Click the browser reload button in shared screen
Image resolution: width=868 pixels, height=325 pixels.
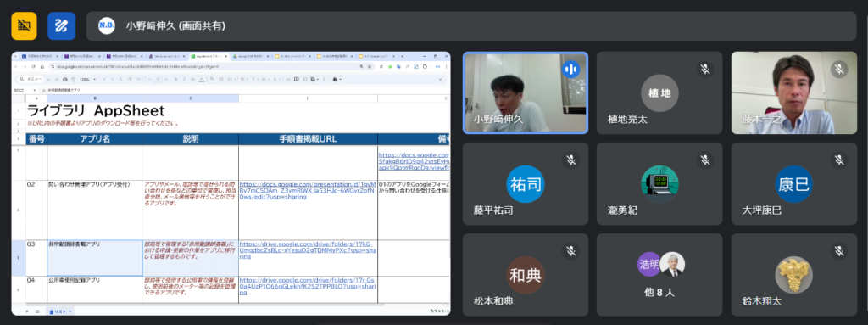34,66
